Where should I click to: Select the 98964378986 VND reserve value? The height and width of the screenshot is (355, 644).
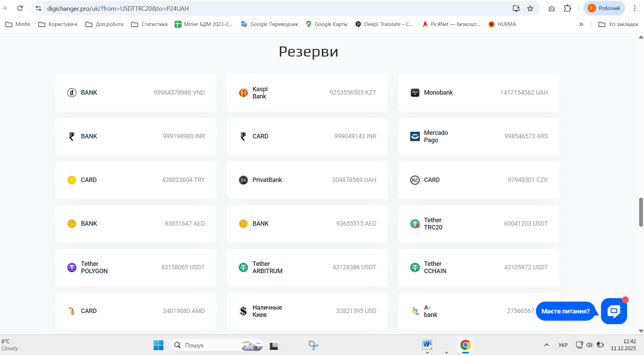click(x=179, y=93)
